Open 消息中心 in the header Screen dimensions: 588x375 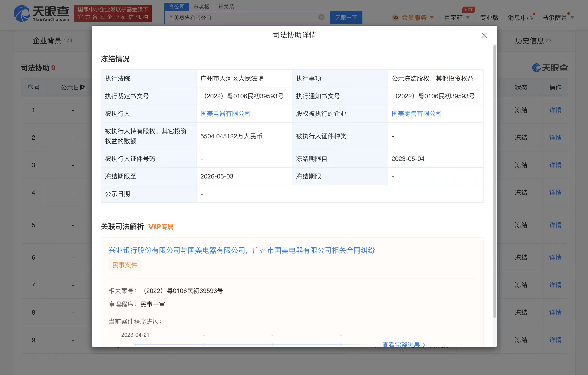[x=520, y=18]
